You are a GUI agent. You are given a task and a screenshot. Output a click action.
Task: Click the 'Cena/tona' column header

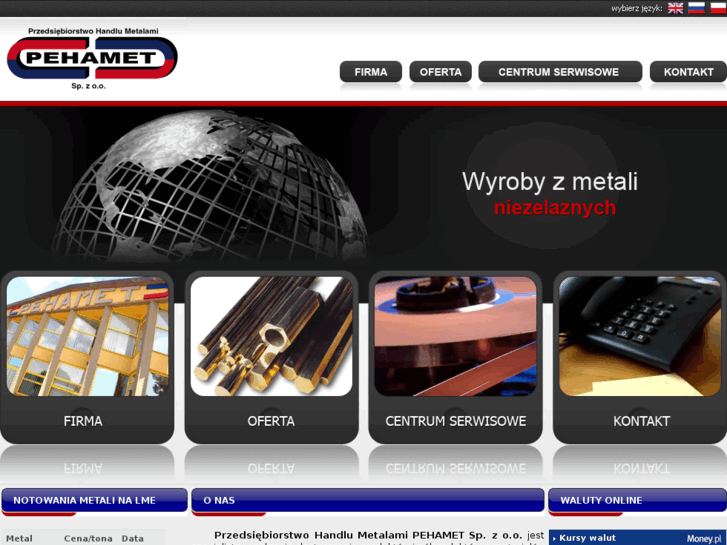tap(88, 539)
